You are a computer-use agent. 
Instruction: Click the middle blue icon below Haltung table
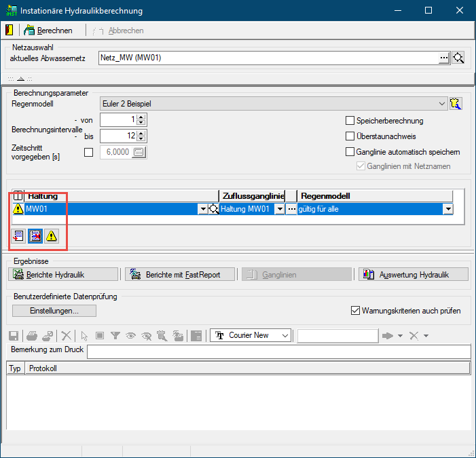35,236
